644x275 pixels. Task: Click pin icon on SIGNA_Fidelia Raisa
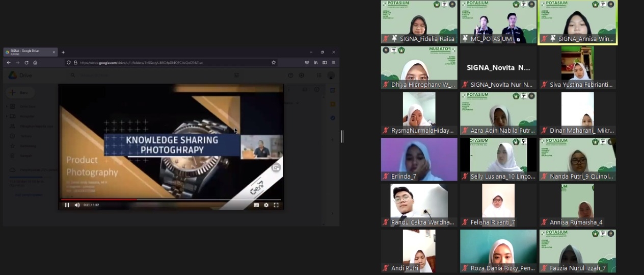394,39
